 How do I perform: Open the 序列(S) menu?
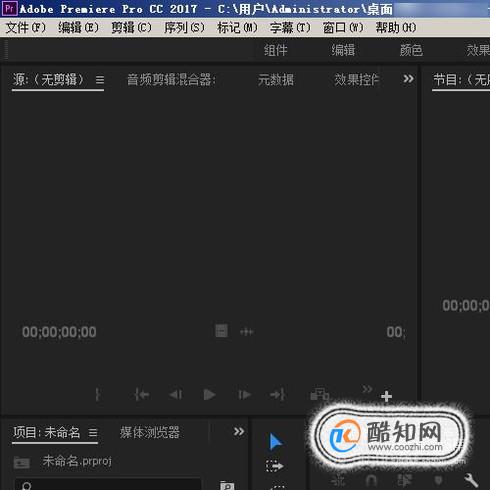coord(184,27)
